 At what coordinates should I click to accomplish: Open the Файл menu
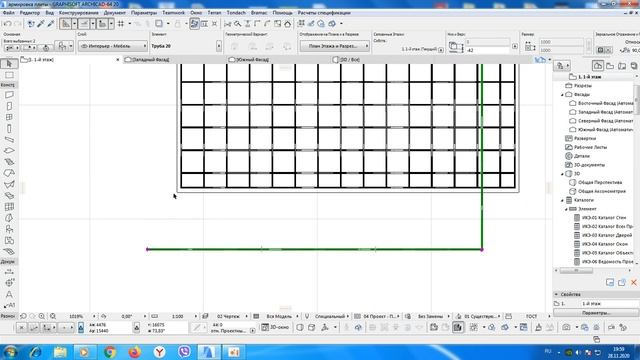[x=9, y=13]
